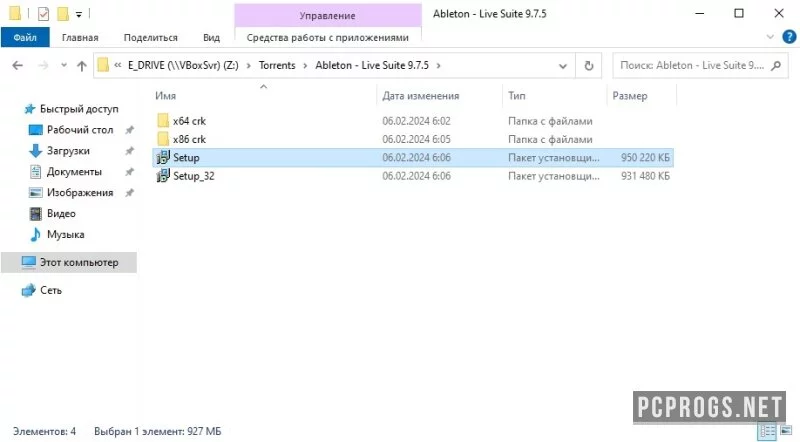Click the search magnifier icon
Viewport: 800px width, 442px height.
[x=776, y=65]
